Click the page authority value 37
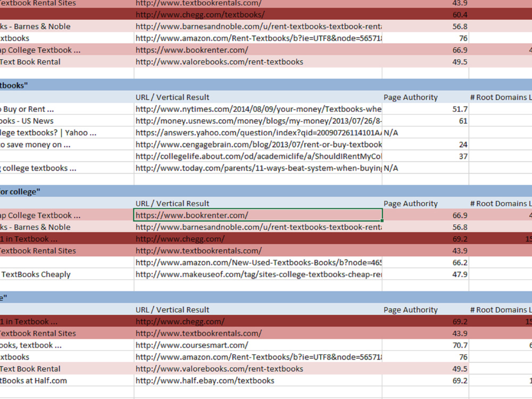 (463, 156)
